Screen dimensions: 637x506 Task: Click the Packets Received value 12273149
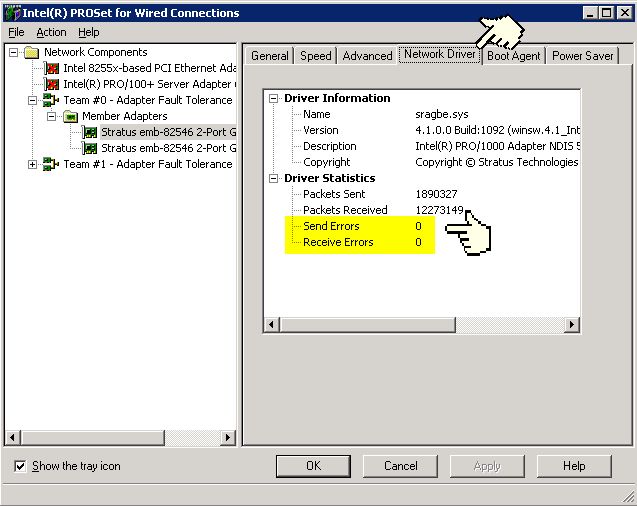click(439, 210)
